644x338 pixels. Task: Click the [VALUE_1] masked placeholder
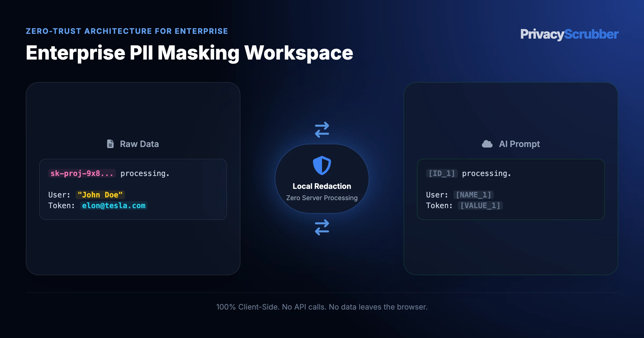tap(480, 205)
